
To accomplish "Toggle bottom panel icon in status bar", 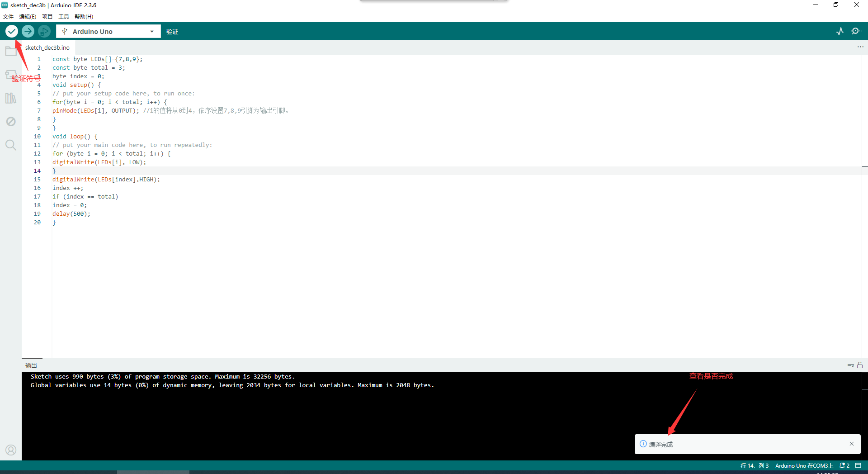I will [x=858, y=465].
